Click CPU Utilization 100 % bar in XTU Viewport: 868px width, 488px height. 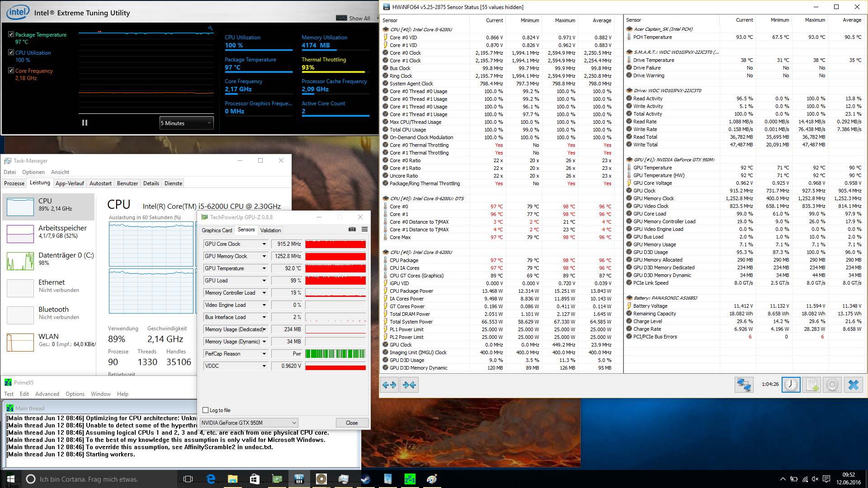[259, 50]
